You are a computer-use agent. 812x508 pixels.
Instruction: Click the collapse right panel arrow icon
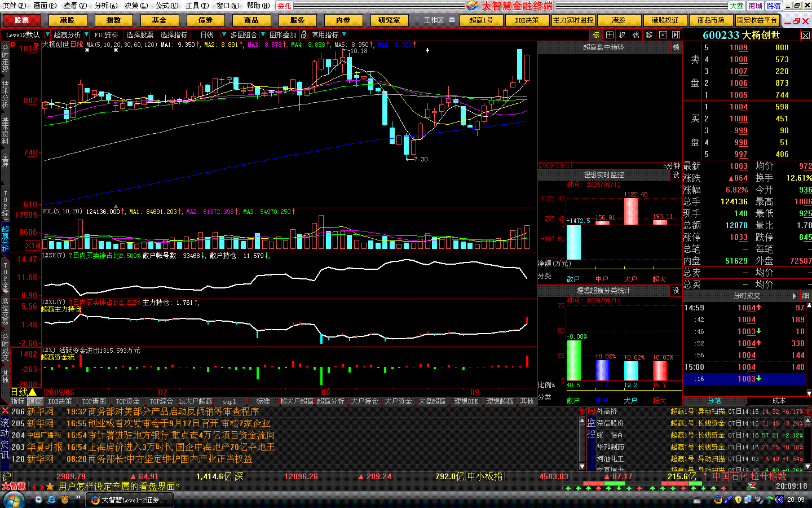(676, 35)
